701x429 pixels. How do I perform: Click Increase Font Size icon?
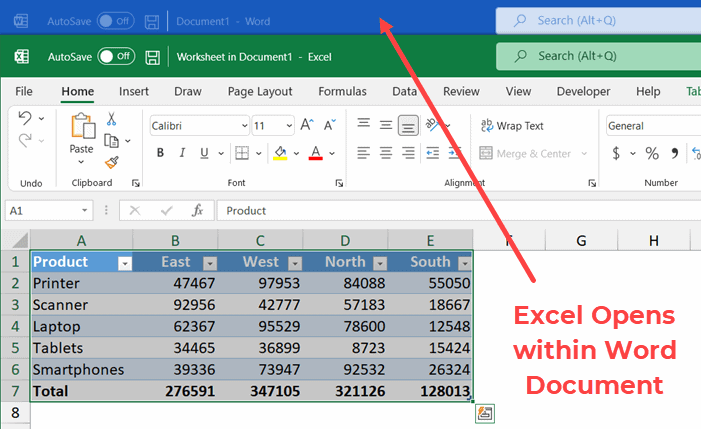(305, 126)
